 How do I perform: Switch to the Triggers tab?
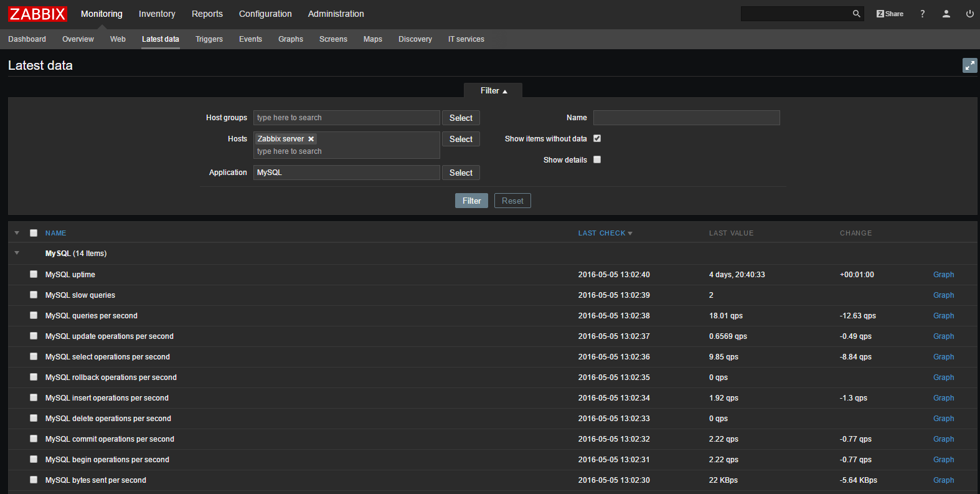click(x=209, y=39)
